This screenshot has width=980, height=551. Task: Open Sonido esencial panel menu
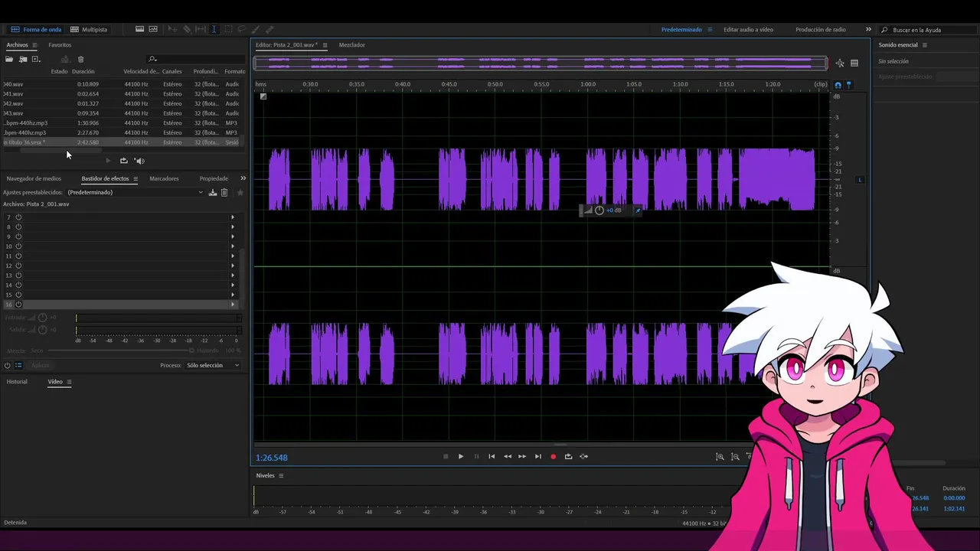(x=924, y=45)
